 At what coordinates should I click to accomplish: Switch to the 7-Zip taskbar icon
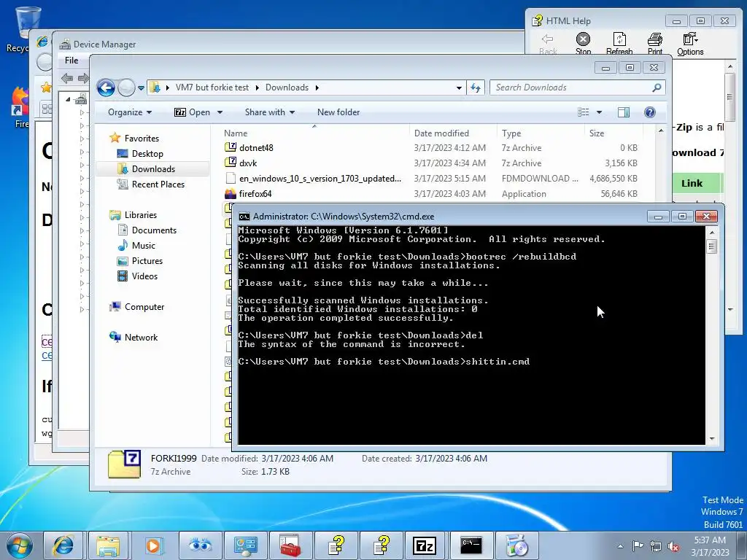(x=425, y=545)
